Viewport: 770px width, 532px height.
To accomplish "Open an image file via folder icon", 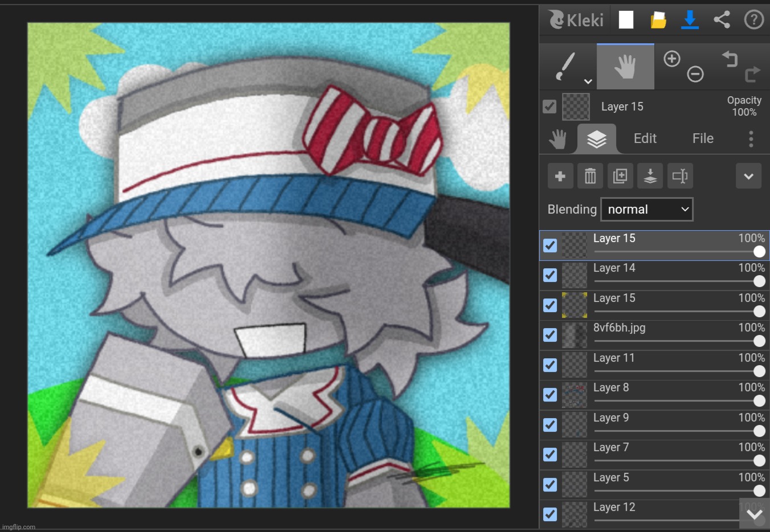I will coord(658,20).
